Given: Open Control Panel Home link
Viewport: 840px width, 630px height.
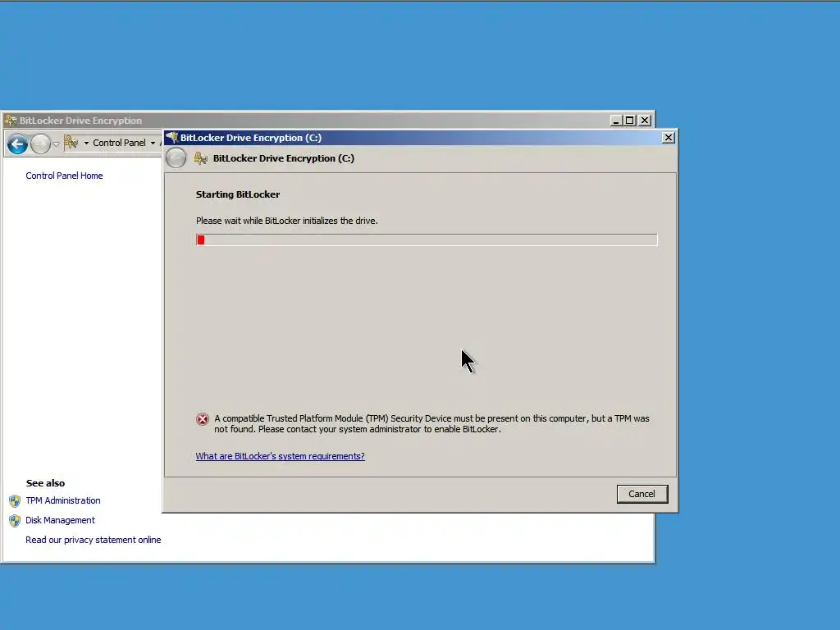Looking at the screenshot, I should pyautogui.click(x=64, y=176).
